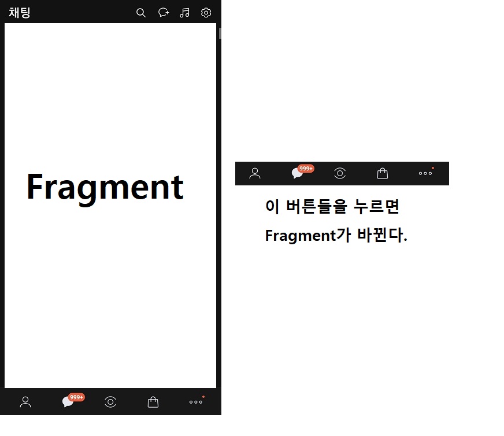Open shopping bag tab in phone bottom bar
This screenshot has width=504, height=436.
pyautogui.click(x=153, y=402)
